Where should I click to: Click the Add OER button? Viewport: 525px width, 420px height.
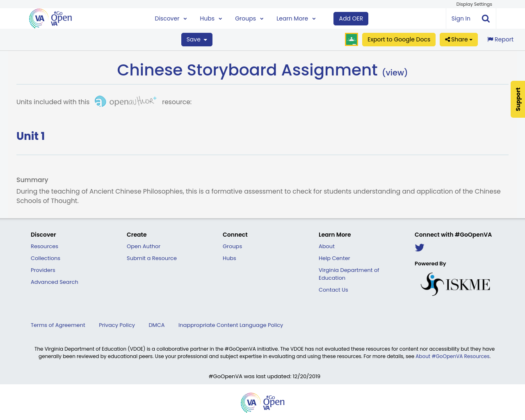(351, 18)
